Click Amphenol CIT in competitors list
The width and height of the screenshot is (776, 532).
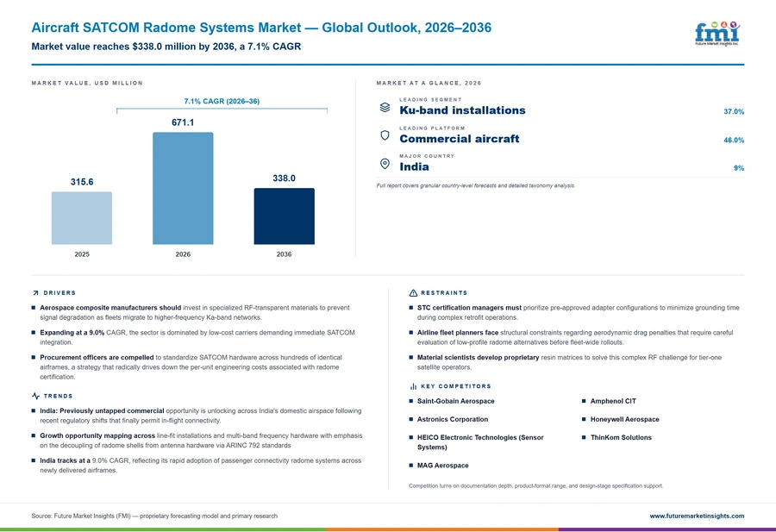point(613,401)
